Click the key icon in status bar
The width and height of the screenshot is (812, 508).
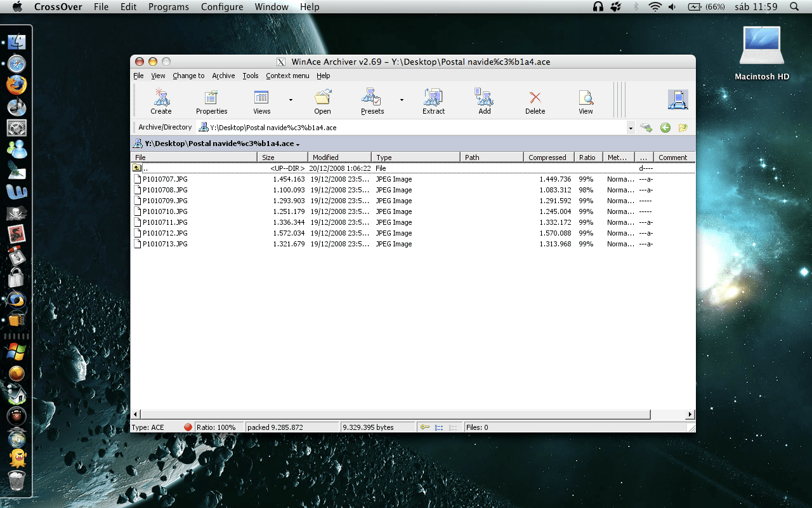[x=425, y=427]
